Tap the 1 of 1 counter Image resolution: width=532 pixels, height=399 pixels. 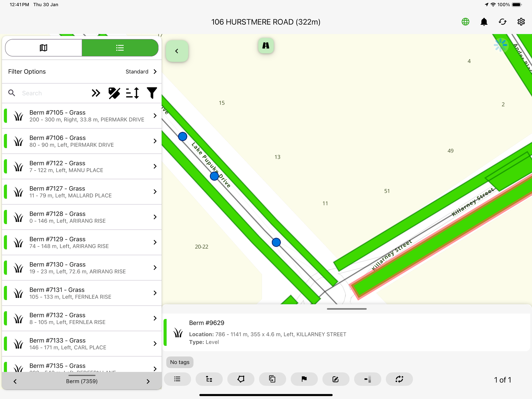tap(502, 380)
